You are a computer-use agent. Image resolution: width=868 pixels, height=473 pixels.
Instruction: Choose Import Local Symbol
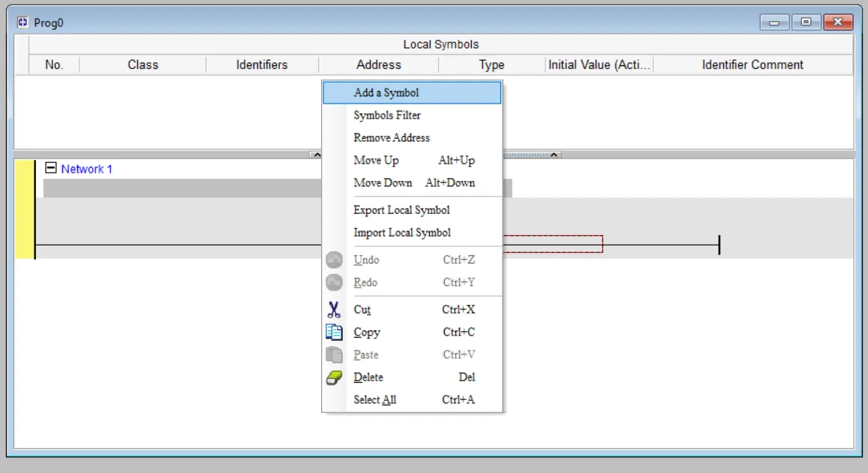point(412,233)
